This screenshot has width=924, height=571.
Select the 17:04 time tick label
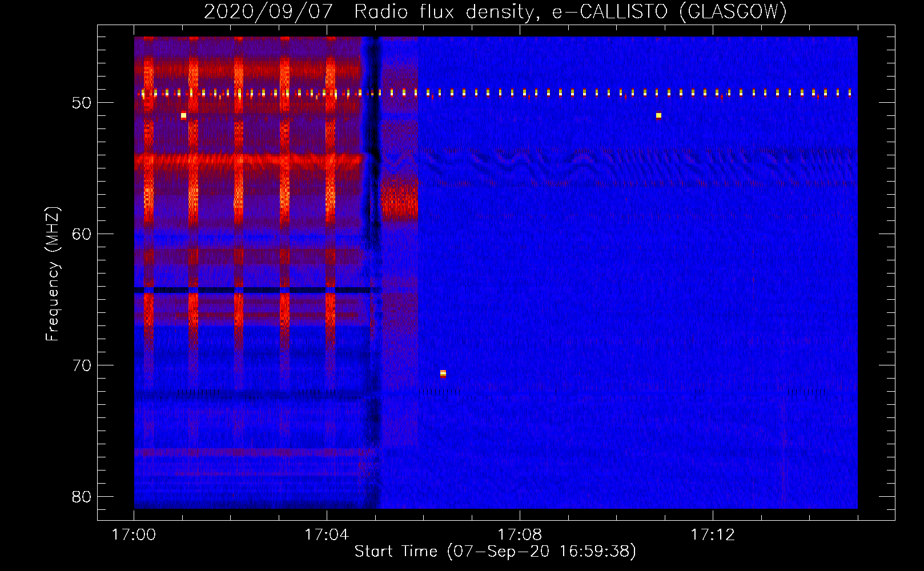(327, 534)
